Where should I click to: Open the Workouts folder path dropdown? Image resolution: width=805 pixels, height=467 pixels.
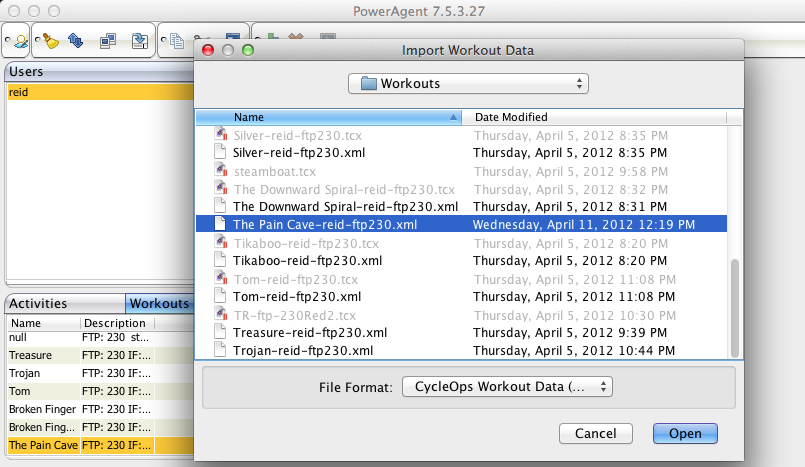click(468, 84)
